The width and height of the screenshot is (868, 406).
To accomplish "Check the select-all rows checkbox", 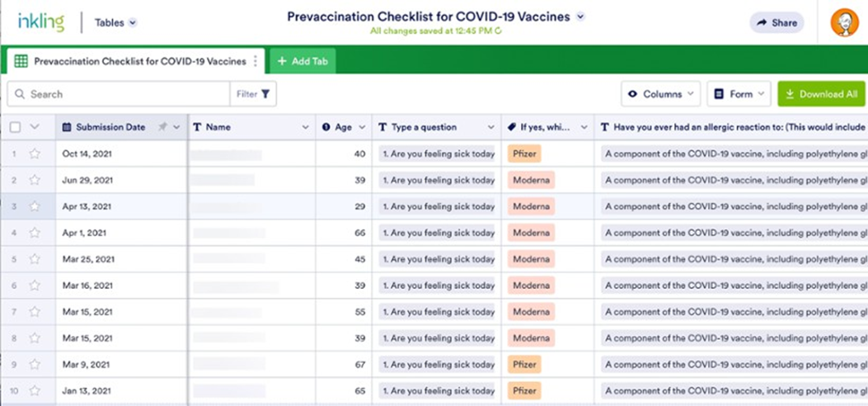I will (16, 127).
